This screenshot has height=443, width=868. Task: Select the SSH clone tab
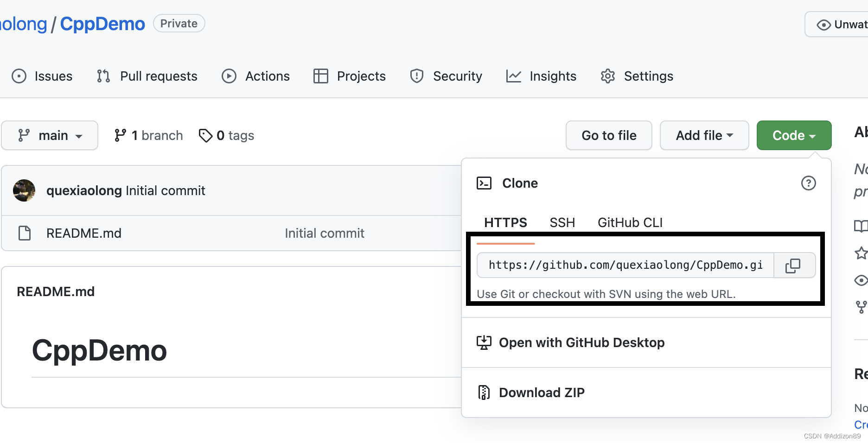(x=562, y=223)
